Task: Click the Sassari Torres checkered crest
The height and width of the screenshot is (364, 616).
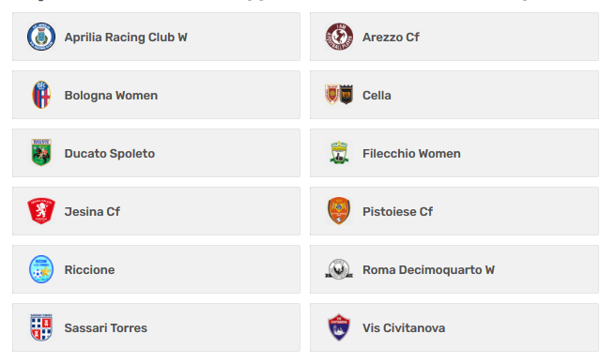Action: coord(41,327)
